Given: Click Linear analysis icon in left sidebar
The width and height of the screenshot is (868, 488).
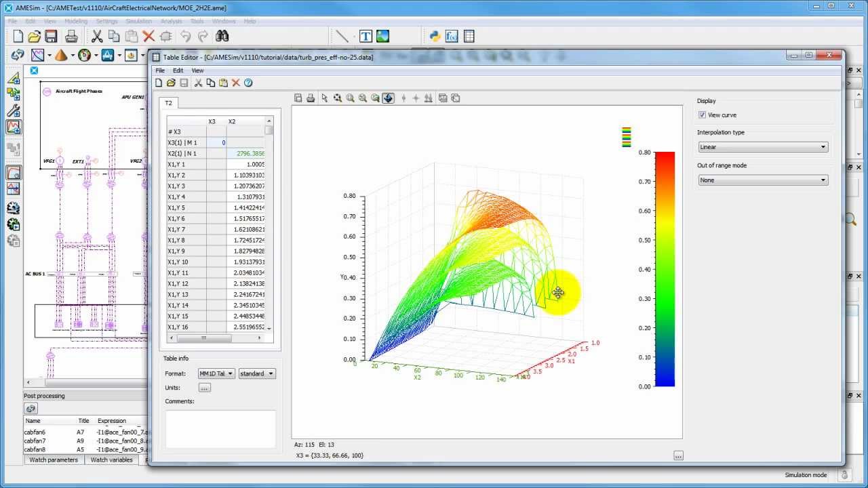Looking at the screenshot, I should [14, 189].
